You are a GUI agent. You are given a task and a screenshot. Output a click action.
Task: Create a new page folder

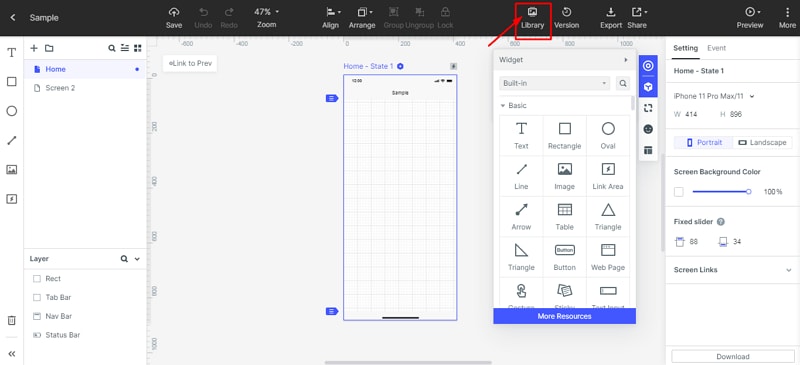[x=49, y=48]
